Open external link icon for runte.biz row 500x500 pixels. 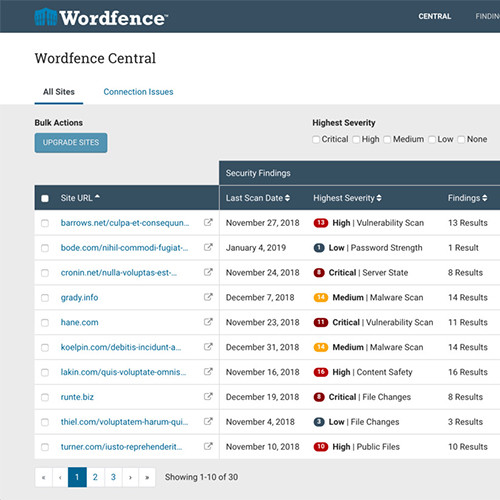(x=208, y=397)
